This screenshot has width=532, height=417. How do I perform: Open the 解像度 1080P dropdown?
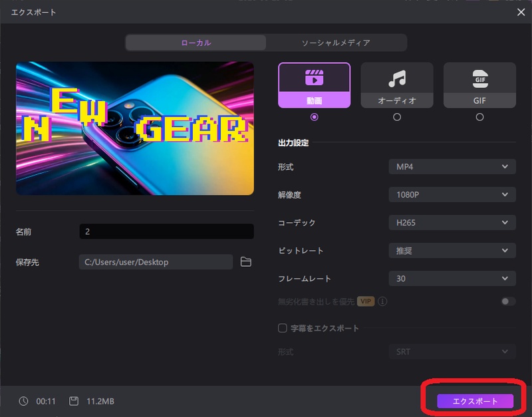[x=452, y=195]
